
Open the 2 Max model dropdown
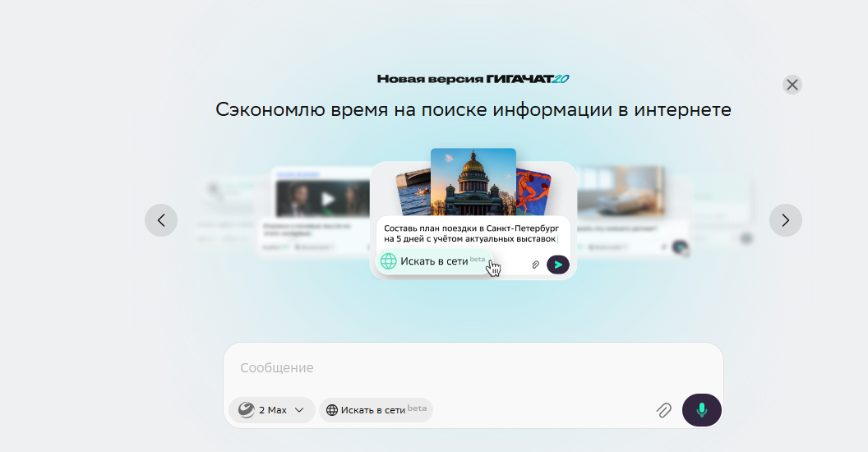click(x=272, y=410)
